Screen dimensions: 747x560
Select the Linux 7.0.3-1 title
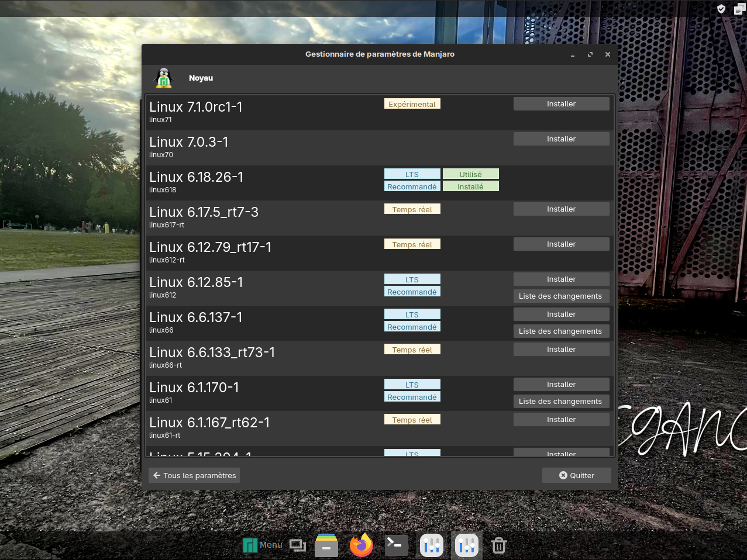click(x=189, y=142)
